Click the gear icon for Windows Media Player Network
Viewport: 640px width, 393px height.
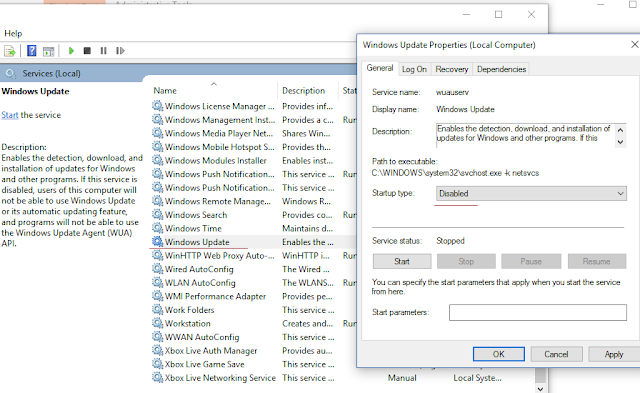[158, 133]
